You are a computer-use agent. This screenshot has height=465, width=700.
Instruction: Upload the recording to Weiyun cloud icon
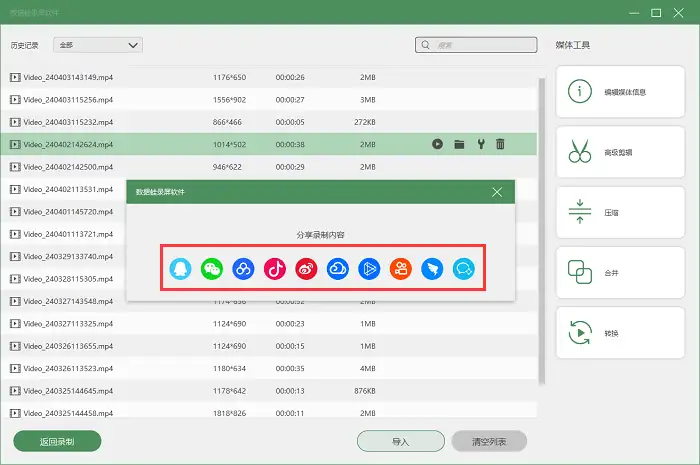[338, 269]
